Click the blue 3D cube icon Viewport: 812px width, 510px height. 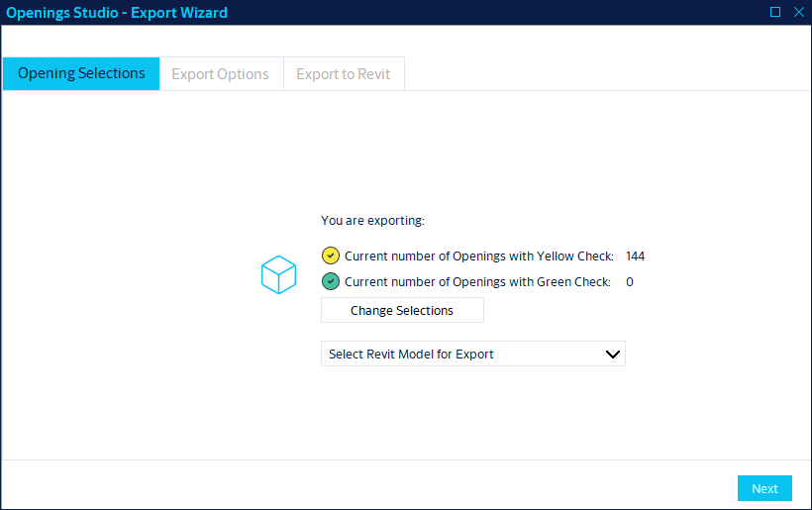(x=278, y=274)
